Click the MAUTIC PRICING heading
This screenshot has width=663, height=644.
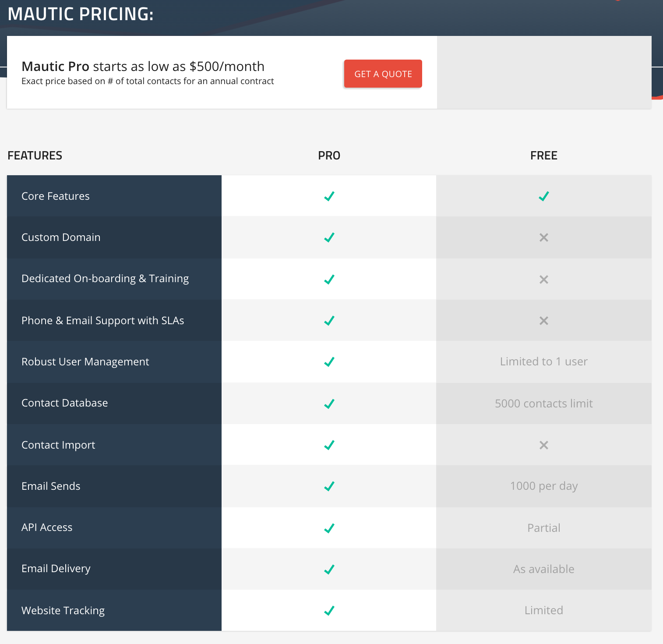(x=81, y=14)
